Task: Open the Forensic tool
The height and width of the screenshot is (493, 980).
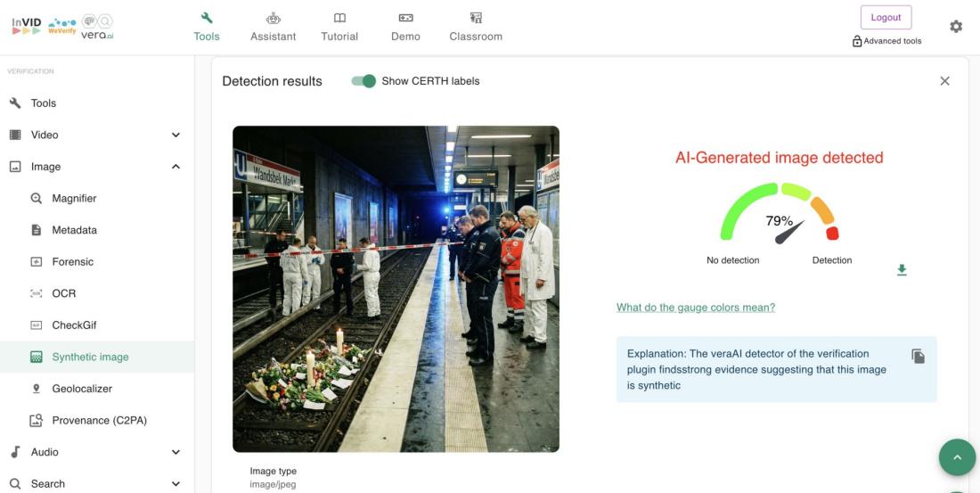Action: pyautogui.click(x=72, y=261)
